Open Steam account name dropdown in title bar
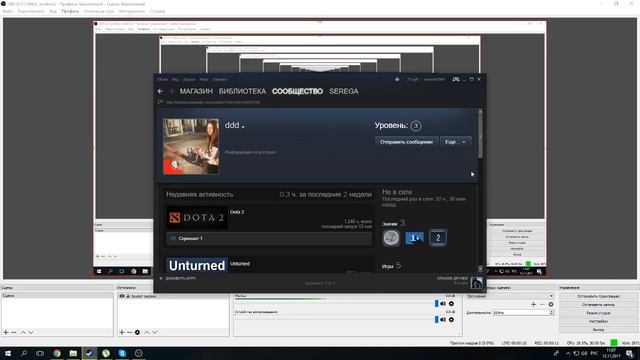 tap(434, 79)
